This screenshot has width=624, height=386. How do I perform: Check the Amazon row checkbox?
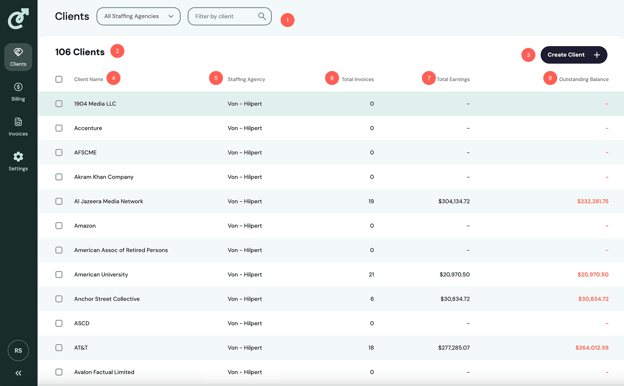pyautogui.click(x=59, y=226)
